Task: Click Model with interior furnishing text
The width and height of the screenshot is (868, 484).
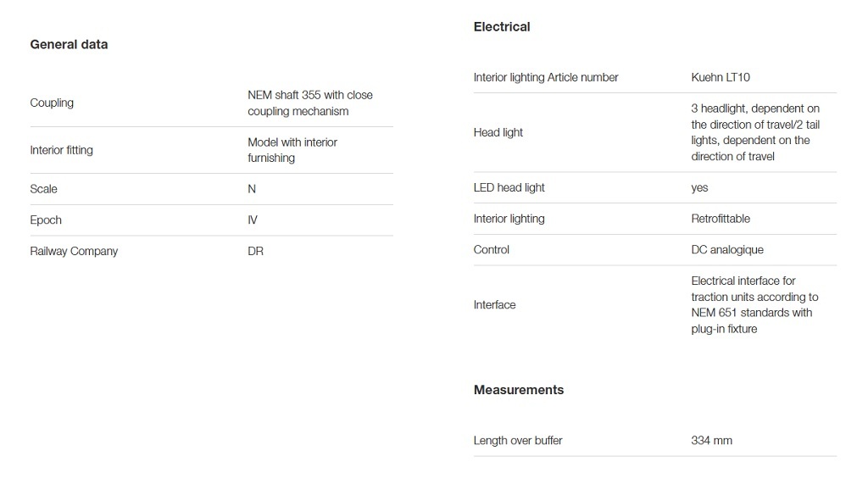Action: pyautogui.click(x=292, y=150)
